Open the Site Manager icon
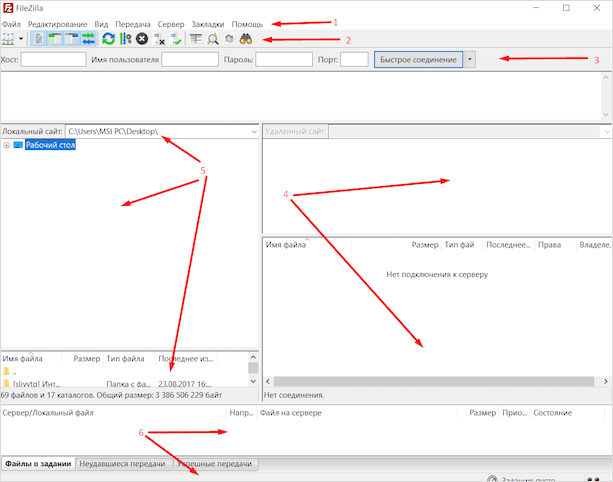Image resolution: width=613 pixels, height=482 pixels. coord(10,39)
